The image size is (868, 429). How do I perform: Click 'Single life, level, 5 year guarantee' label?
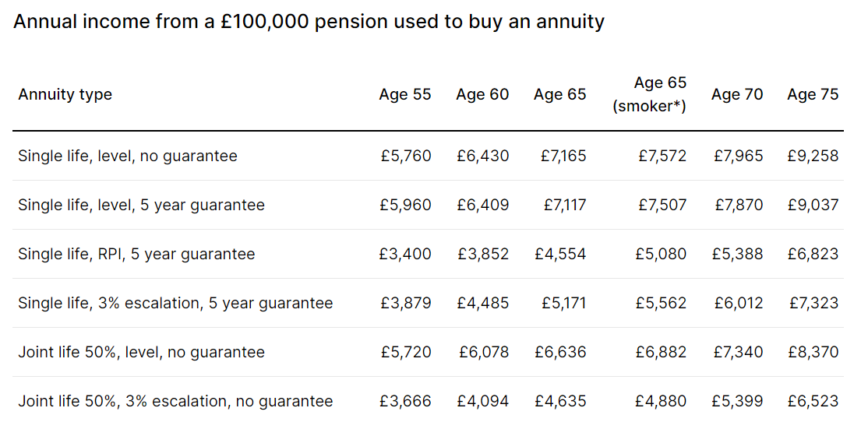141,206
